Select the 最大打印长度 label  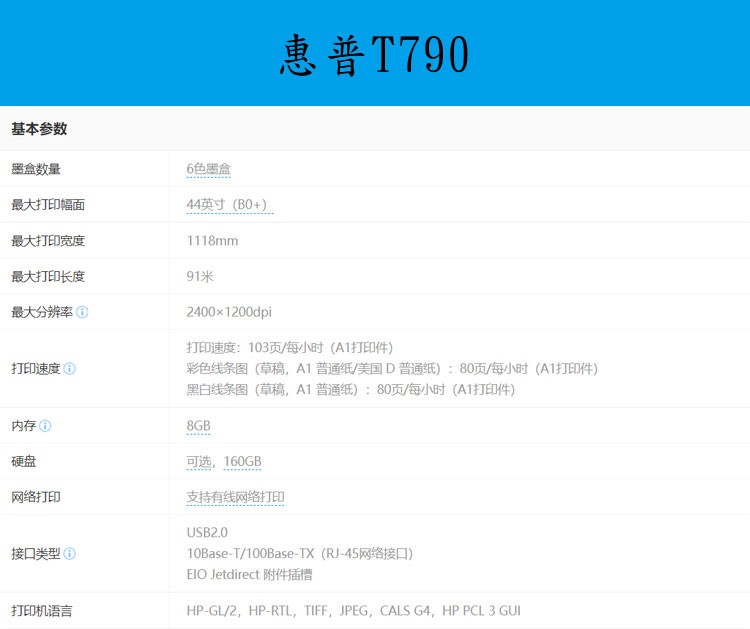point(48,276)
